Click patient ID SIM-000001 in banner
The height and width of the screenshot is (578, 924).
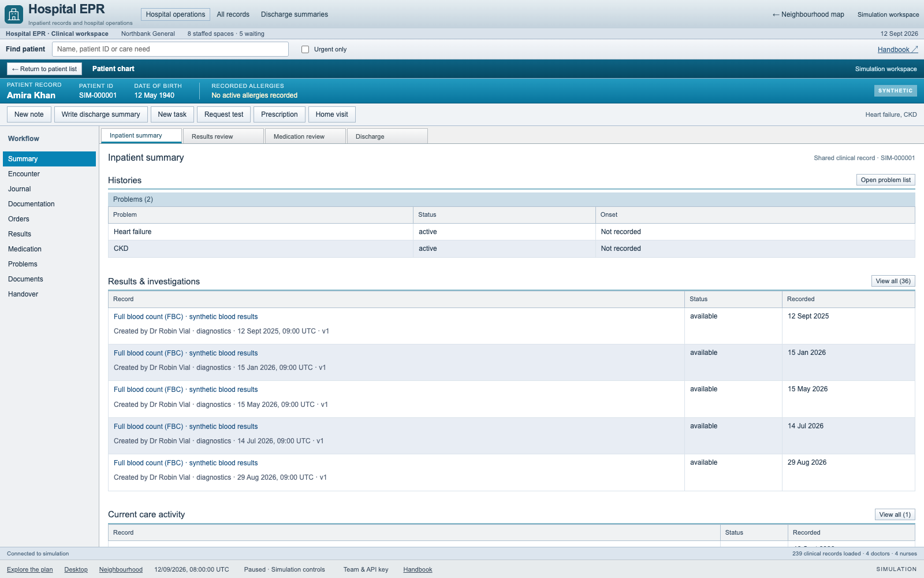(98, 95)
